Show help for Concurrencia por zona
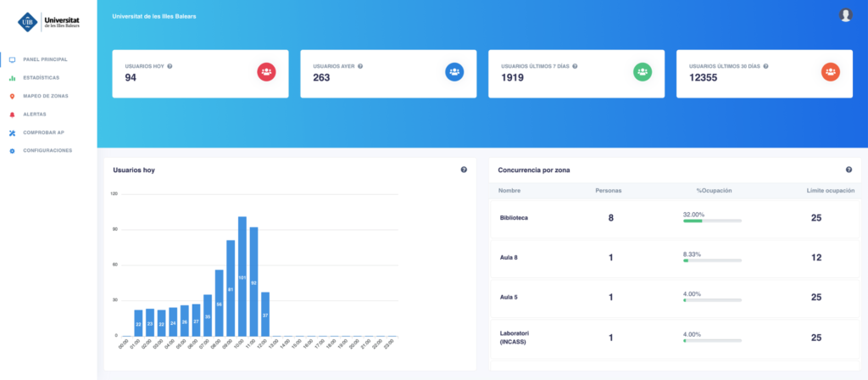This screenshot has width=868, height=380. point(849,170)
